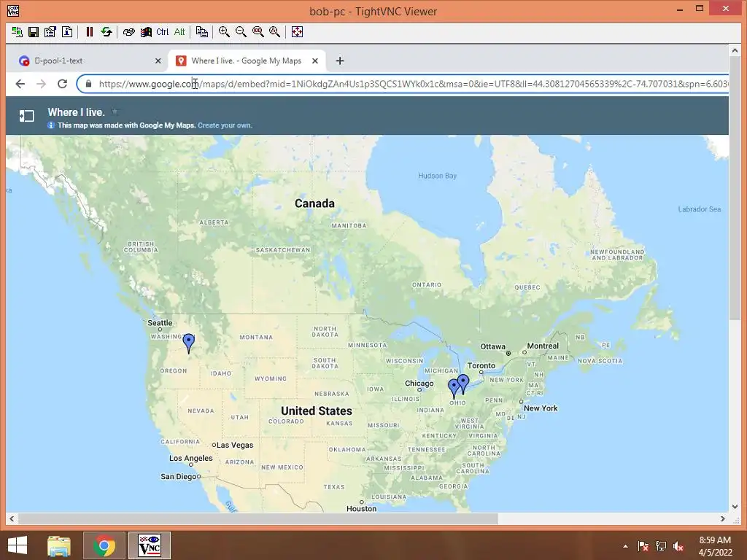747x560 pixels.
Task: Click the Chrome icon in the taskbar
Action: (x=104, y=545)
